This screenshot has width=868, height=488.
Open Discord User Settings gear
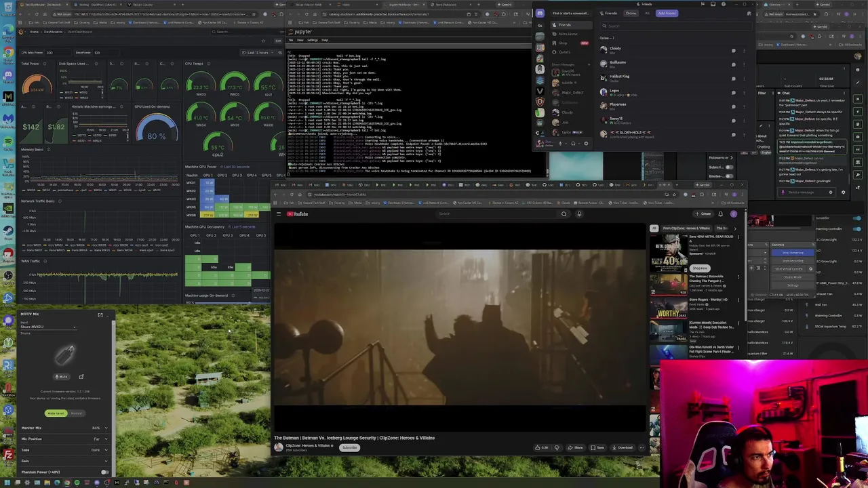(586, 143)
